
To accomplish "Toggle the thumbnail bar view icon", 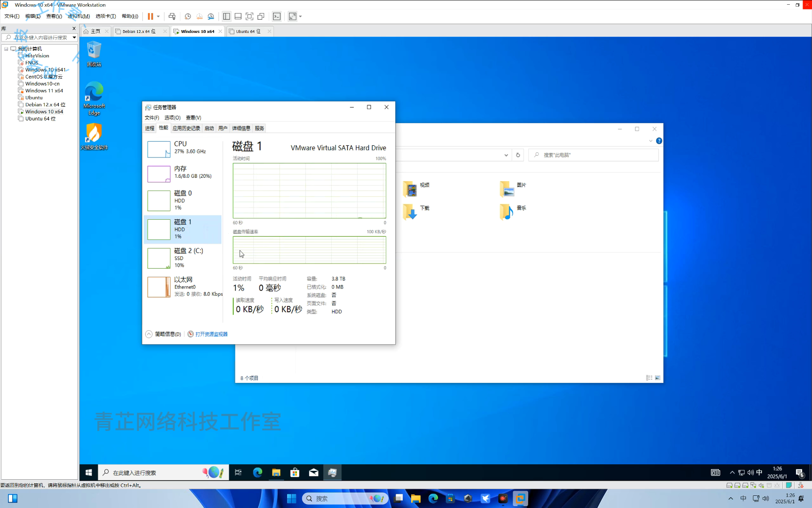I will 238,16.
